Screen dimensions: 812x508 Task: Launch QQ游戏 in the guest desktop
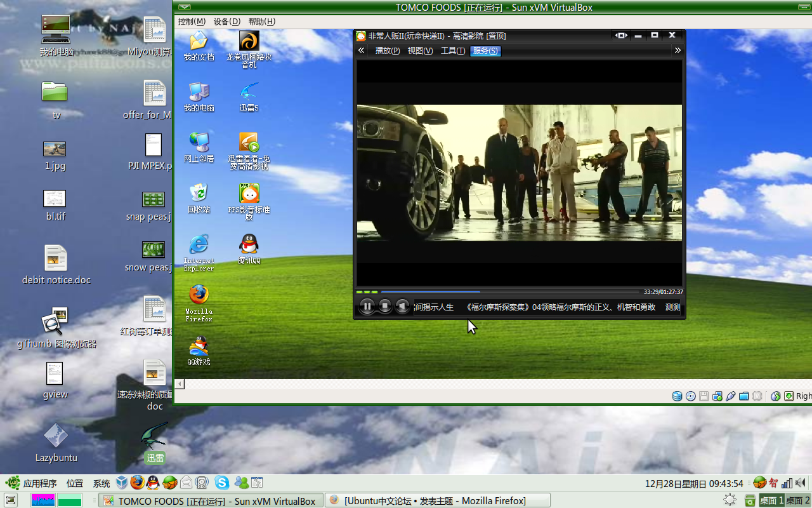199,351
